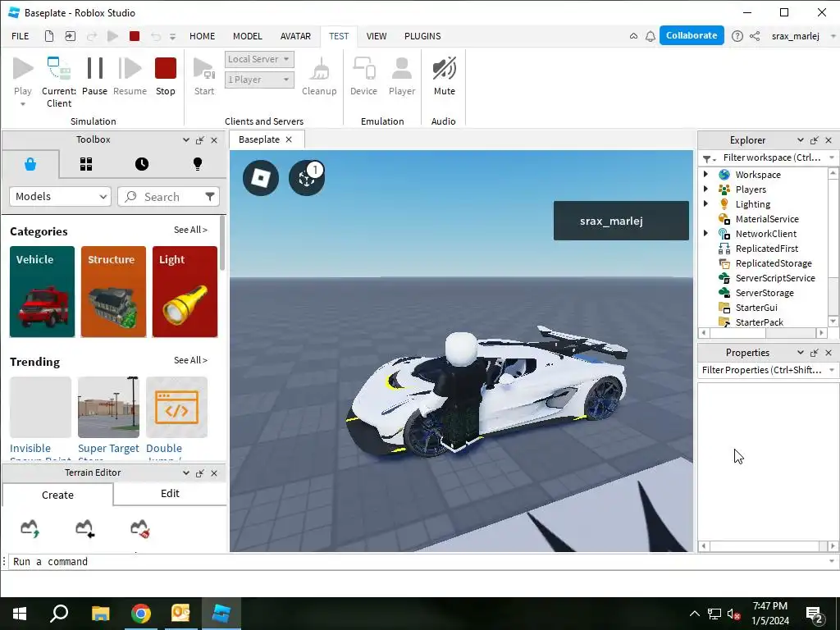Open the chat icon with badge 1

click(307, 178)
